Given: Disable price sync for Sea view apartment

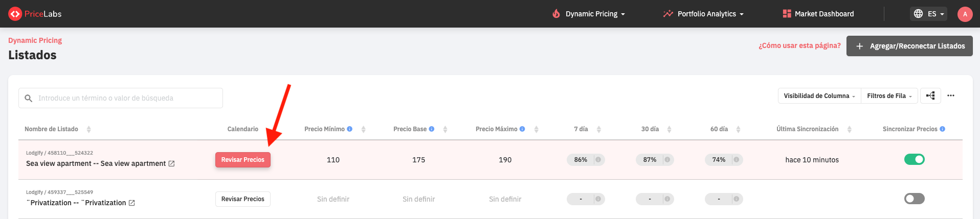Looking at the screenshot, I should click(914, 160).
